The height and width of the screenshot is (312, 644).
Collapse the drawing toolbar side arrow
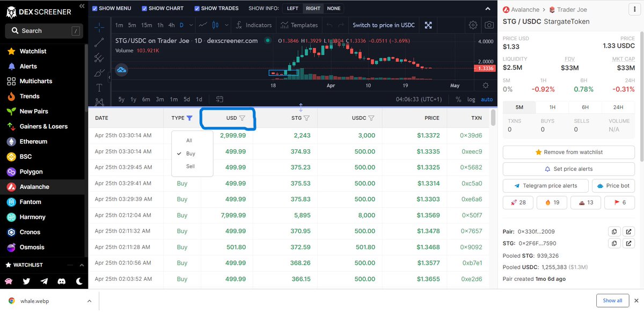[109, 77]
